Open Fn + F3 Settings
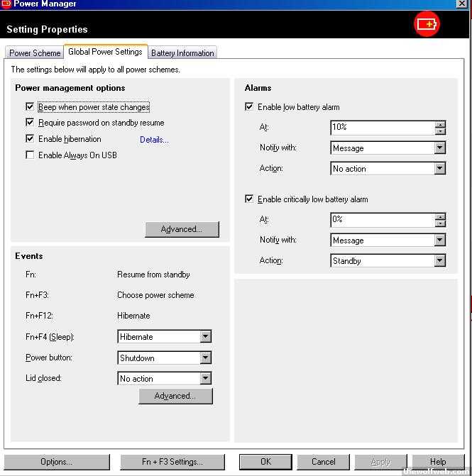 pos(172,462)
